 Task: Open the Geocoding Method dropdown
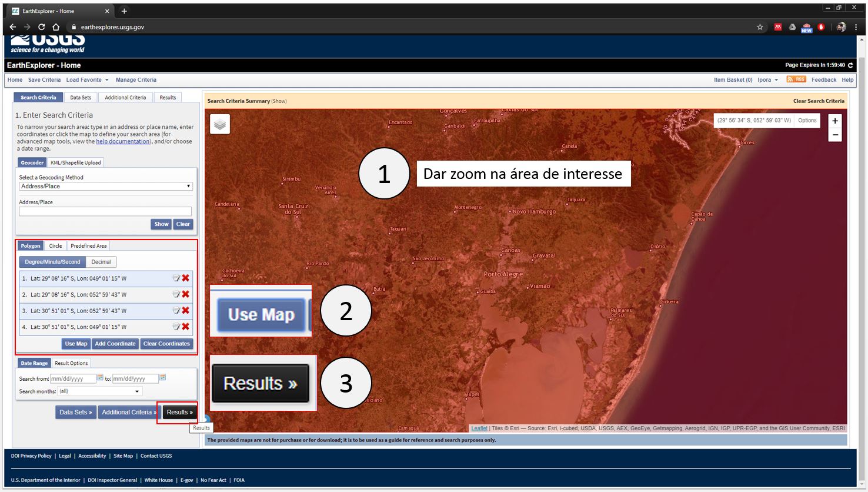[105, 187]
